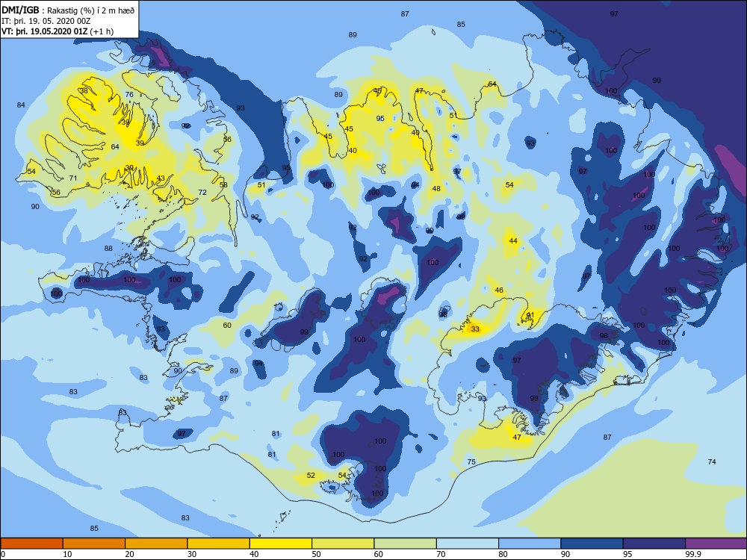
Task: Click the humidity value '74' over the ocean
Action: pos(712,462)
